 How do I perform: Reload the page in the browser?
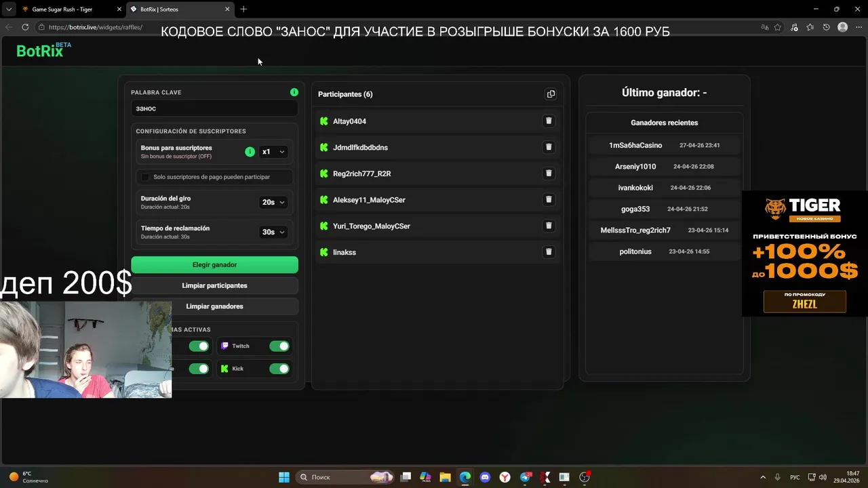coord(25,27)
